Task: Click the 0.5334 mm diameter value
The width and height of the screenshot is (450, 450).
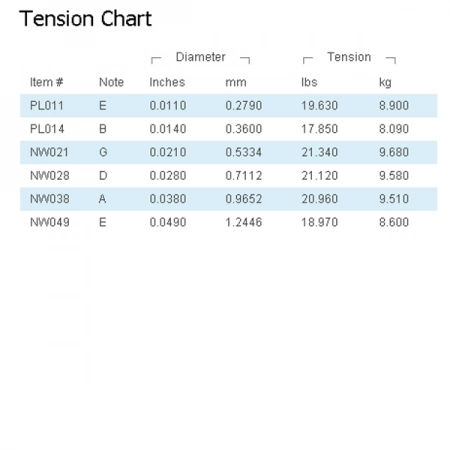Action: coord(243,152)
